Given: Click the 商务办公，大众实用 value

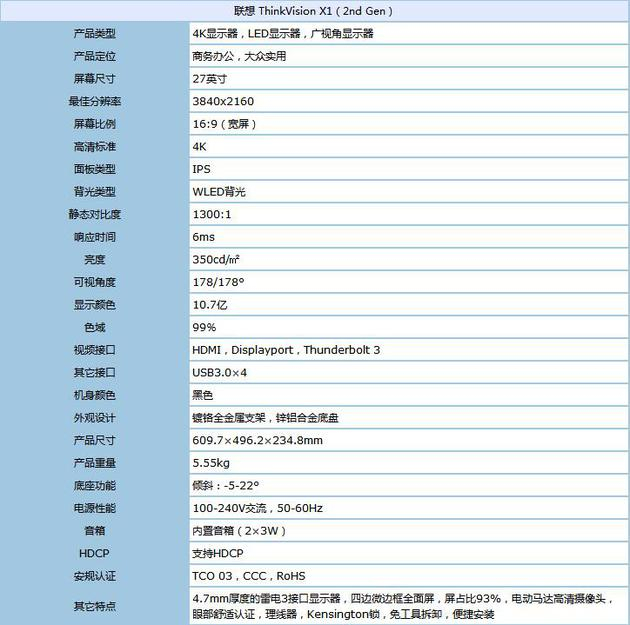Looking at the screenshot, I should point(239,56).
